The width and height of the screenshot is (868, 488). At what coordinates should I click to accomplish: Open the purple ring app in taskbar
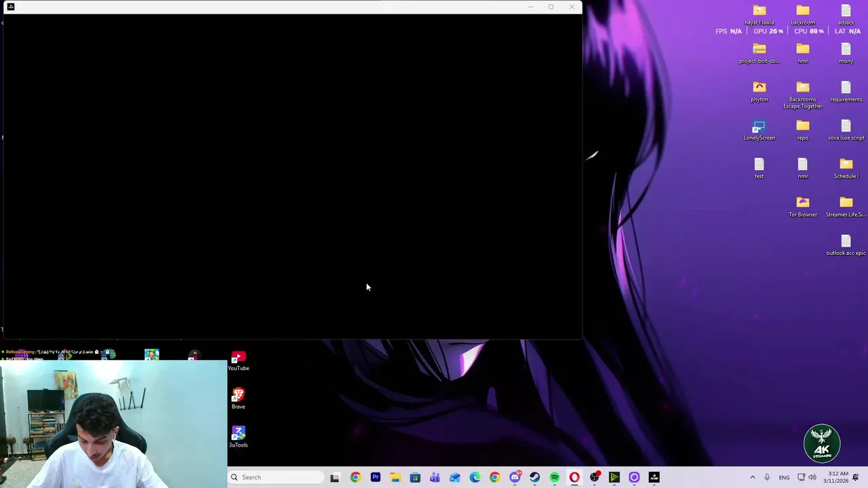tap(634, 477)
